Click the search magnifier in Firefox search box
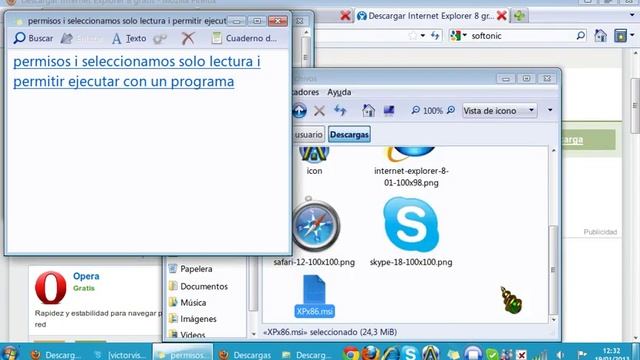The image size is (640, 360). click(x=581, y=36)
